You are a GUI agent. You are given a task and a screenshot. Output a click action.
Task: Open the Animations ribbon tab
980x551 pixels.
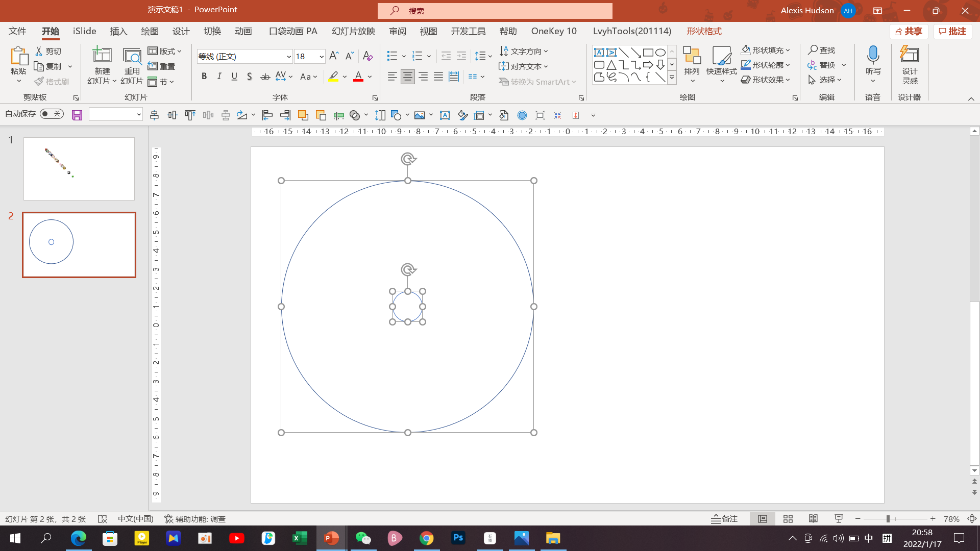pyautogui.click(x=243, y=31)
